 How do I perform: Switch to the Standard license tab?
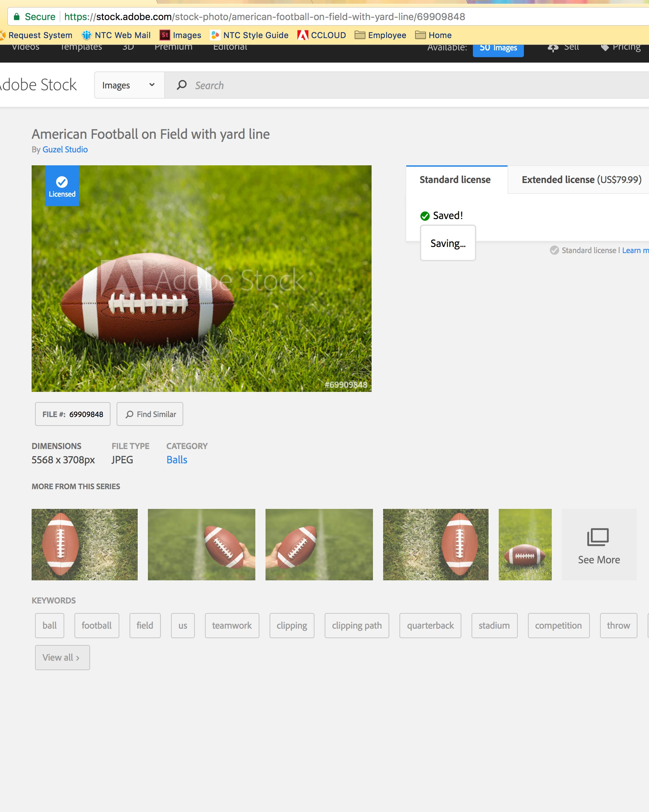[x=457, y=180]
